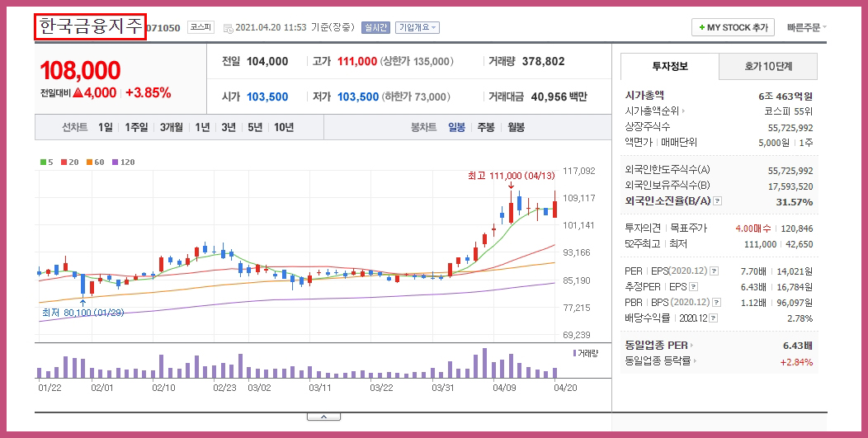Click the green 5-day moving average legend
This screenshot has width=868, height=438.
pyautogui.click(x=46, y=162)
